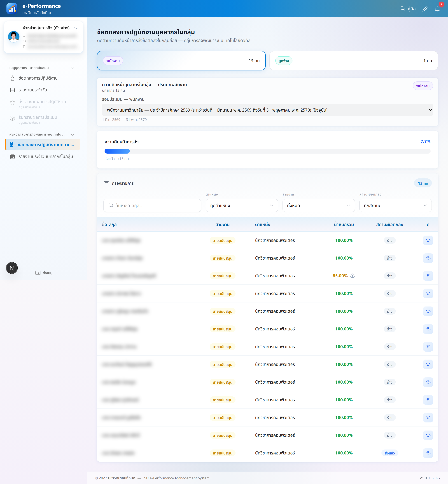Click the filter lines icon by กรองรายการ

pos(106,183)
